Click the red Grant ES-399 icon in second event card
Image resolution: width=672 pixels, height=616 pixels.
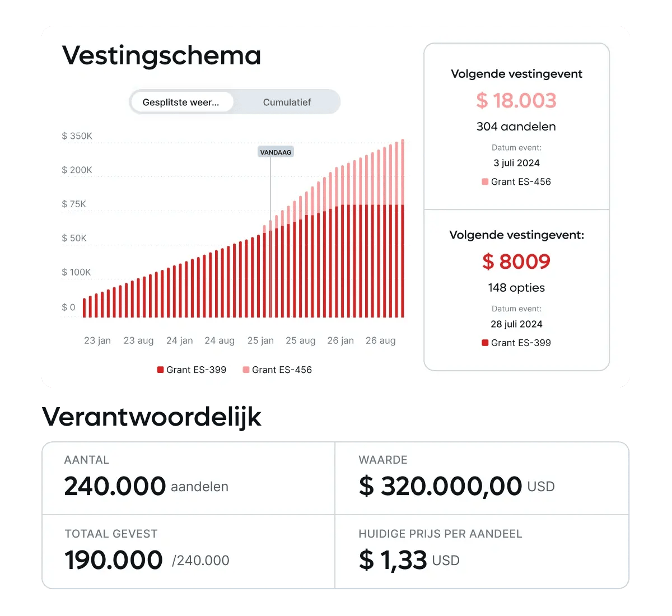pos(485,343)
